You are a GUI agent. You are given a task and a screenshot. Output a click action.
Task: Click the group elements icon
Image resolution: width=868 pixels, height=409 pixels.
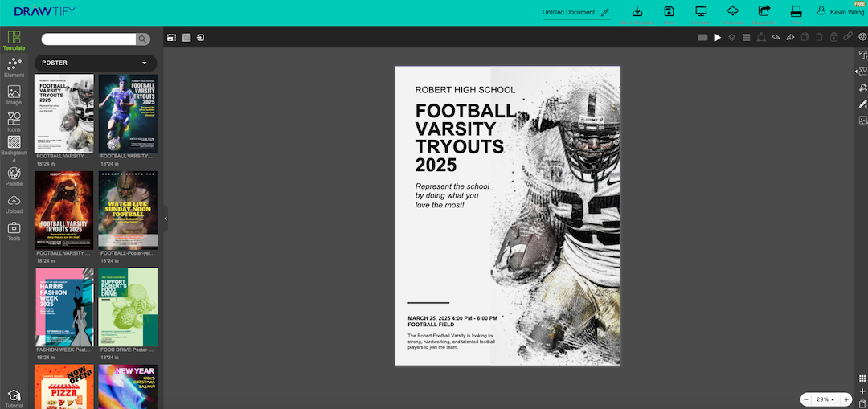pos(761,38)
